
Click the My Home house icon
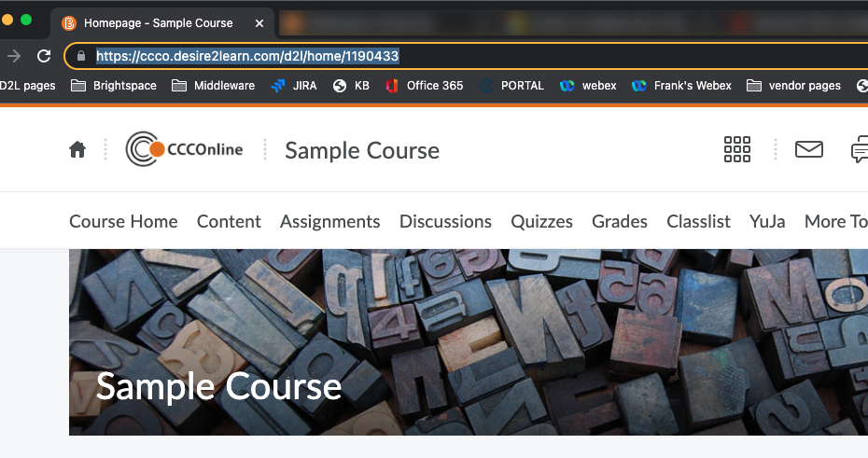tap(77, 149)
